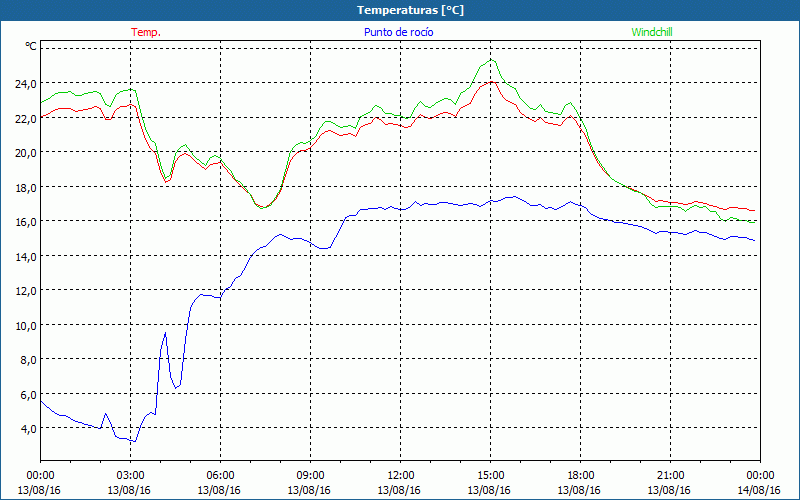The width and height of the screenshot is (800, 500).
Task: Click the 6,0 y-axis value
Action: click(x=28, y=394)
